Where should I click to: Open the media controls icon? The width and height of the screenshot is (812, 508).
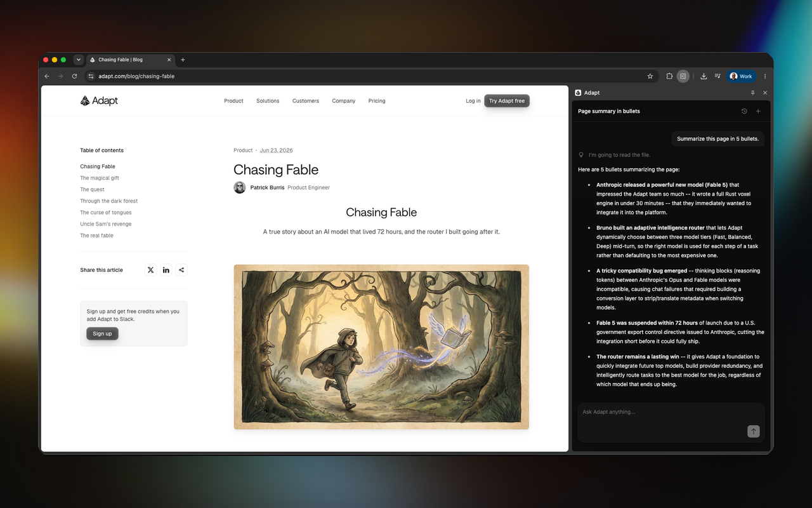click(x=717, y=76)
